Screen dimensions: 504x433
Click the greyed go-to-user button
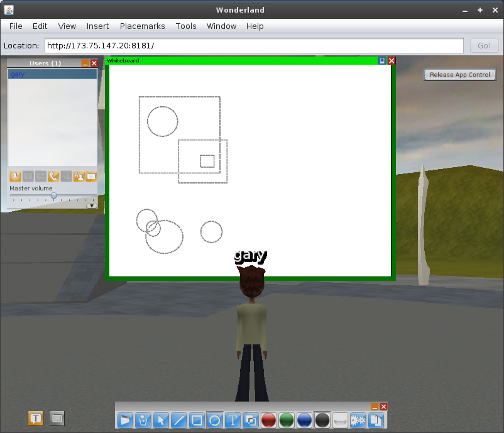66,176
